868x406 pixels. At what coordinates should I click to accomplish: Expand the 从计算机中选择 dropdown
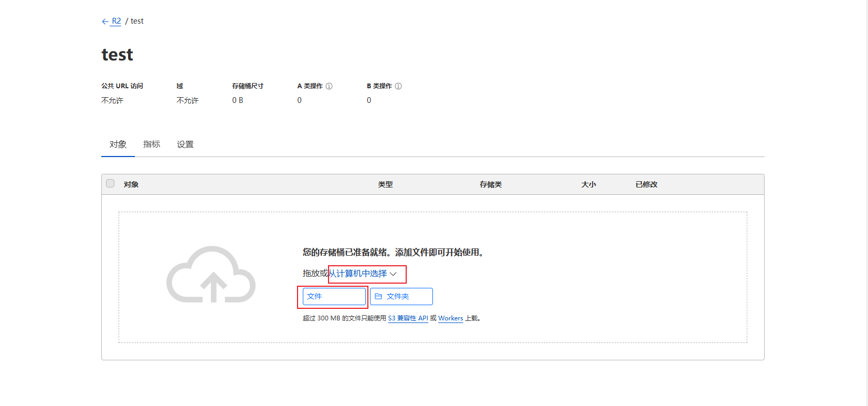click(363, 274)
